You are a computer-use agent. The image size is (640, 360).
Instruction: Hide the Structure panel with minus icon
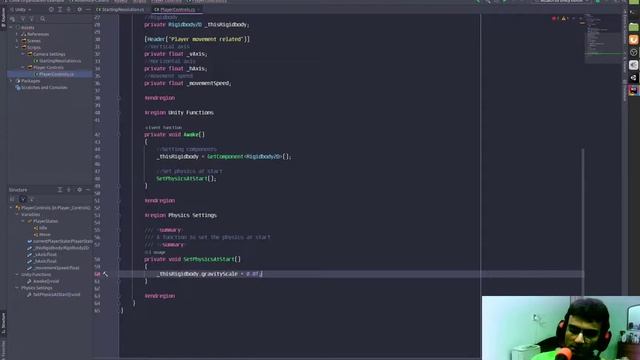coord(88,190)
